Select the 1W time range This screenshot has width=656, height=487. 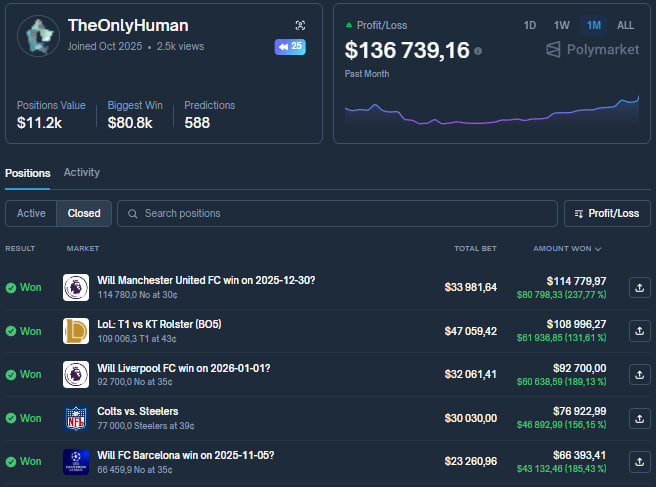pyautogui.click(x=561, y=26)
